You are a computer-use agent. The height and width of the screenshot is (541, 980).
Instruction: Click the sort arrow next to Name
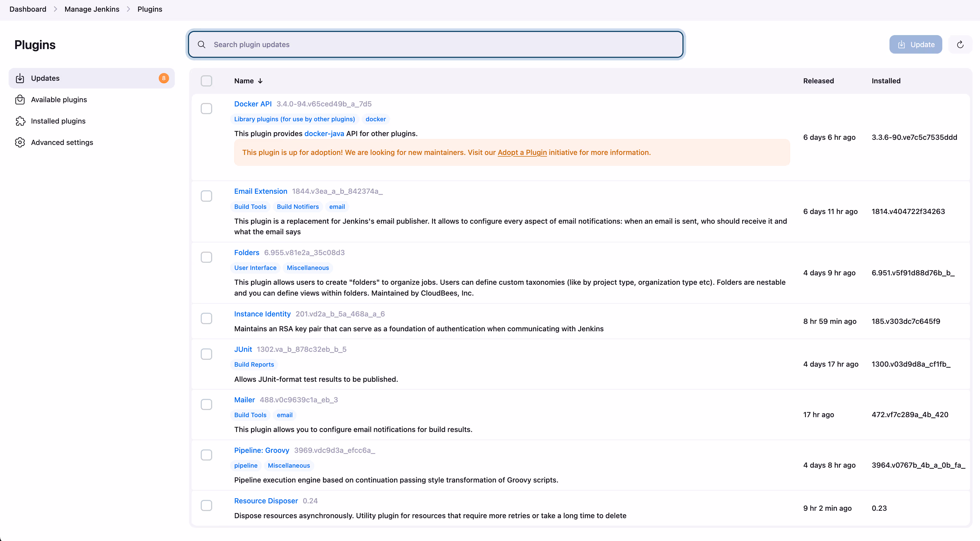(x=260, y=81)
